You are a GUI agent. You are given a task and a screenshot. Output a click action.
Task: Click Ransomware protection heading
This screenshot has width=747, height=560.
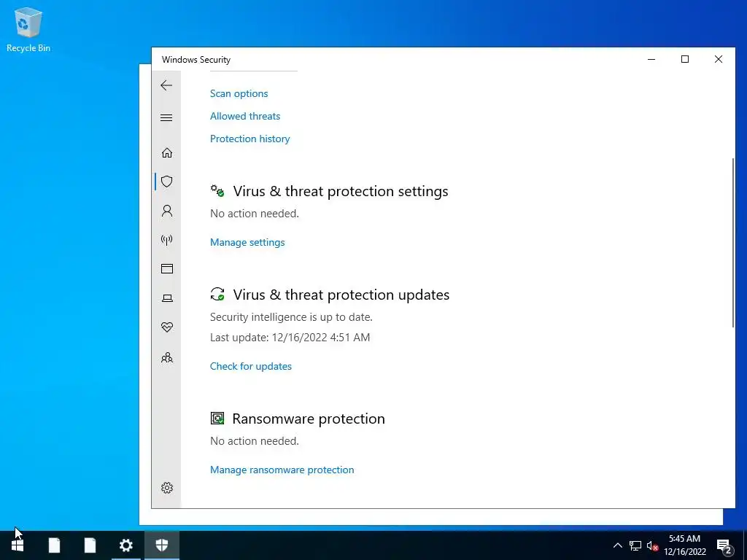pos(309,419)
